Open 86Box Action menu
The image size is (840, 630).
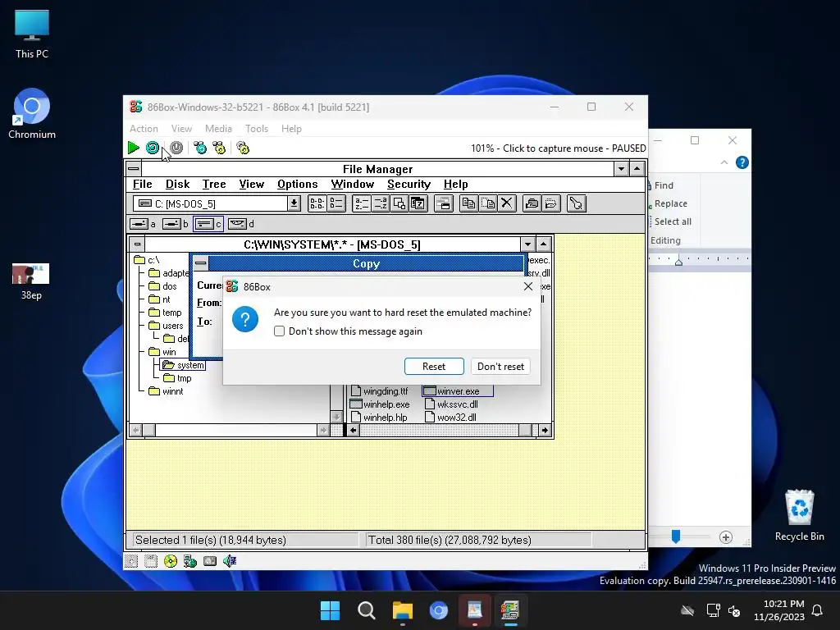(x=144, y=129)
